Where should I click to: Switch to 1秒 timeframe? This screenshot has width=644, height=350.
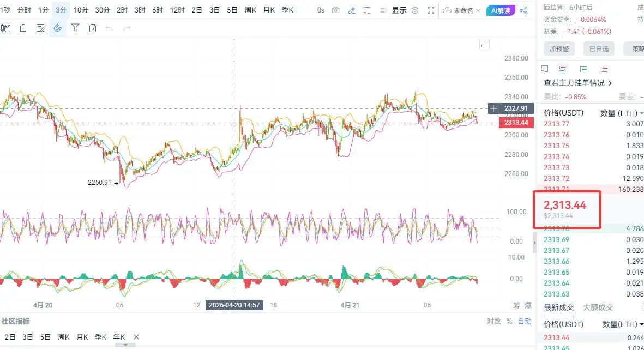(5, 10)
